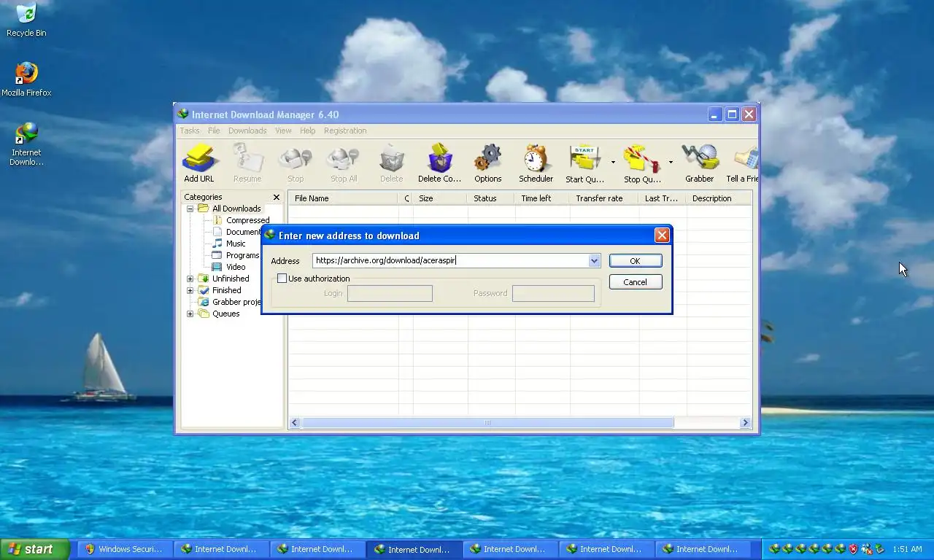Open the Tasks menu
Viewport: 934px width, 560px height.
coord(190,131)
